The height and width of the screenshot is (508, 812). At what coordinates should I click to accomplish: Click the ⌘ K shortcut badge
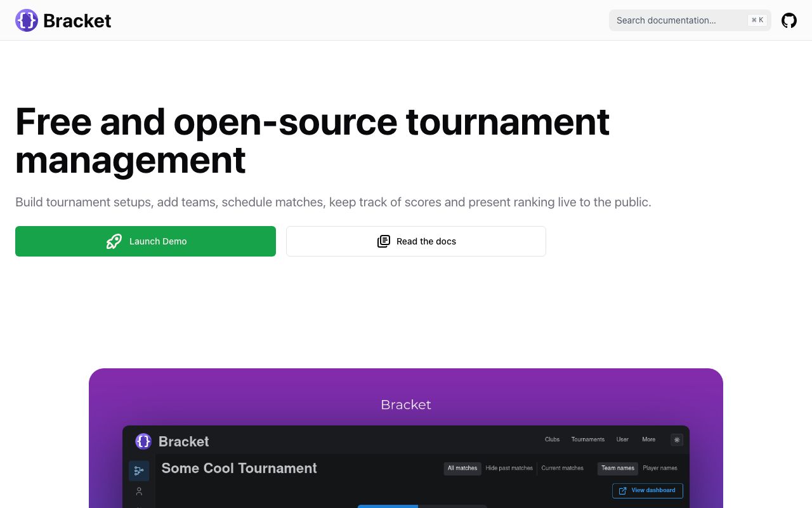[757, 20]
